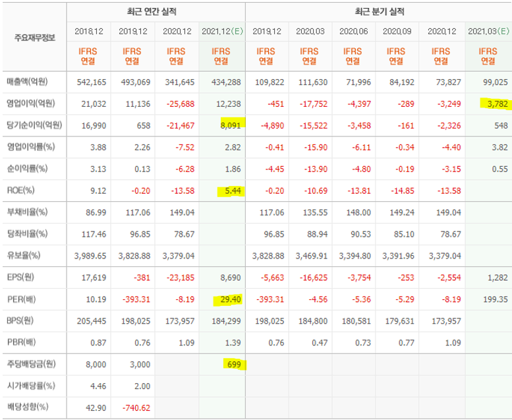Click the 3,469.91 reserve ratio value
Screen dimensions: 512x420
pyautogui.click(x=312, y=256)
